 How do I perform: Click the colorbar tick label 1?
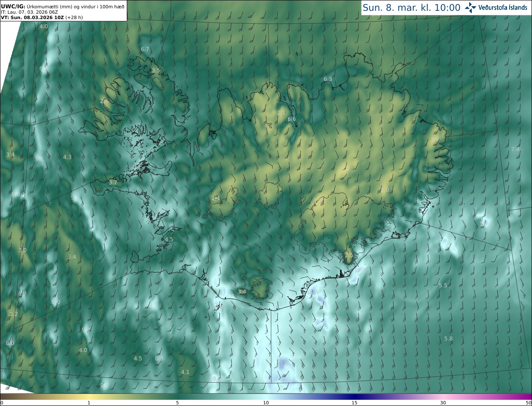[89, 403]
